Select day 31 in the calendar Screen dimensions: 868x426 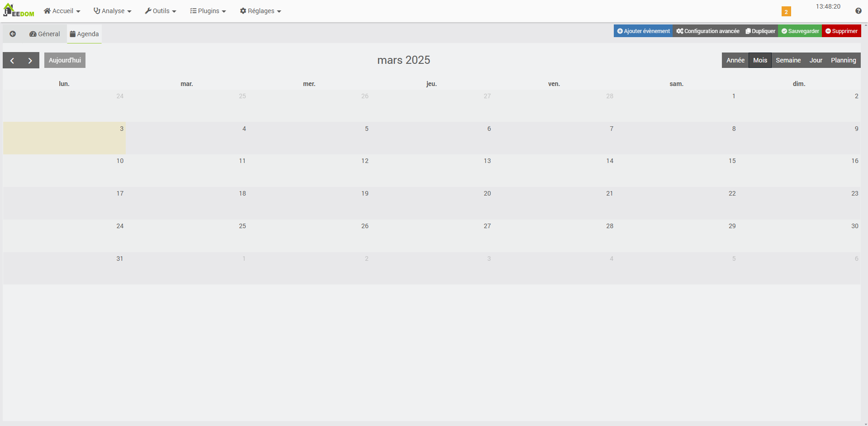click(x=64, y=268)
